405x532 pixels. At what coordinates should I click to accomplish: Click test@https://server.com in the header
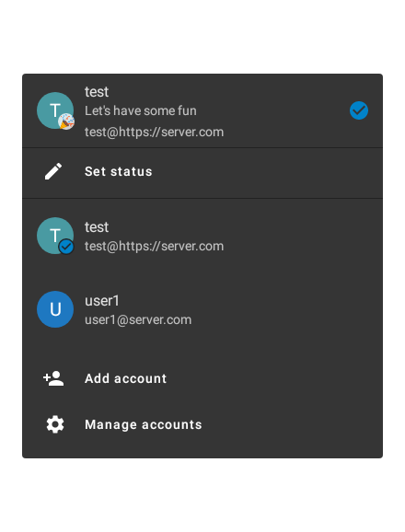pyautogui.click(x=155, y=132)
